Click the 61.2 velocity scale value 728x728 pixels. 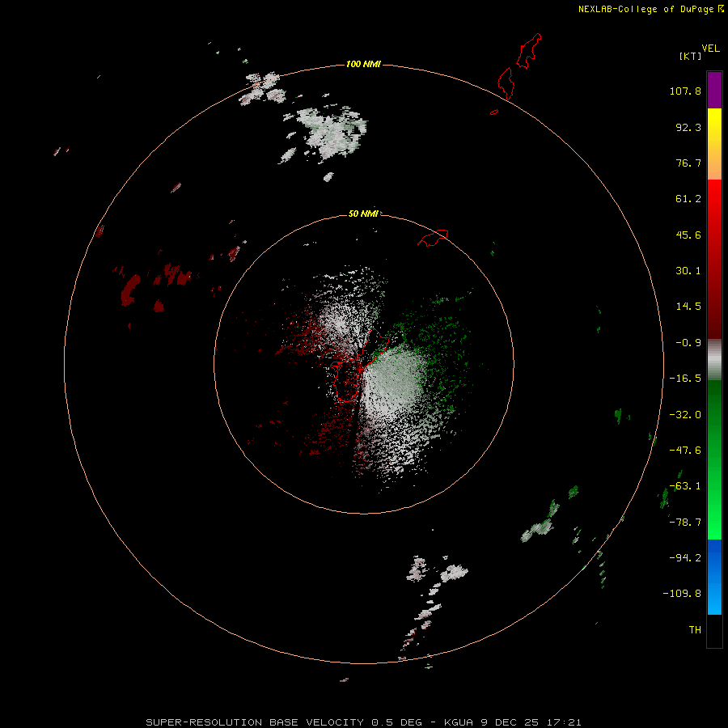[688, 199]
